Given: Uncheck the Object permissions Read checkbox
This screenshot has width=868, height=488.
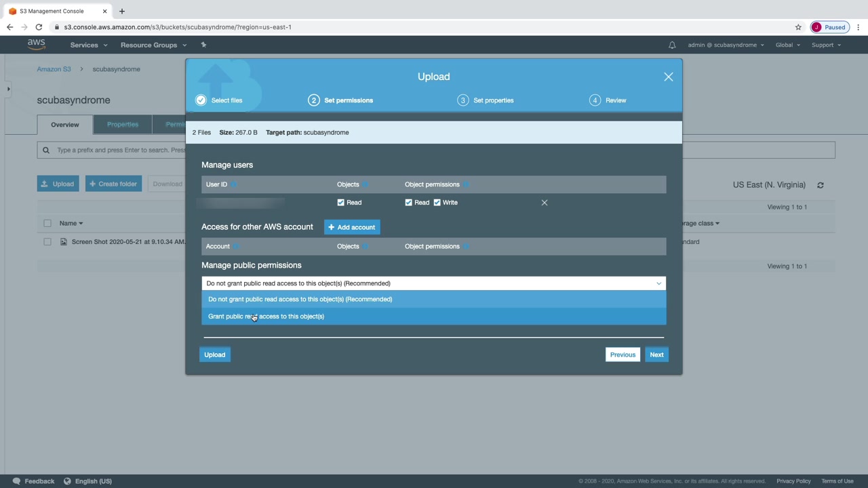Looking at the screenshot, I should [409, 203].
